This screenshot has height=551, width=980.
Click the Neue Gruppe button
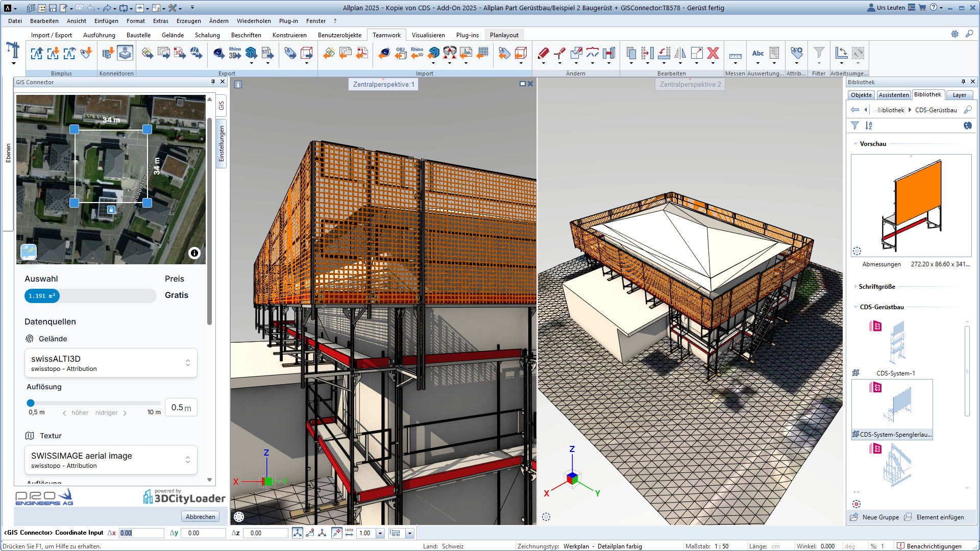(875, 517)
